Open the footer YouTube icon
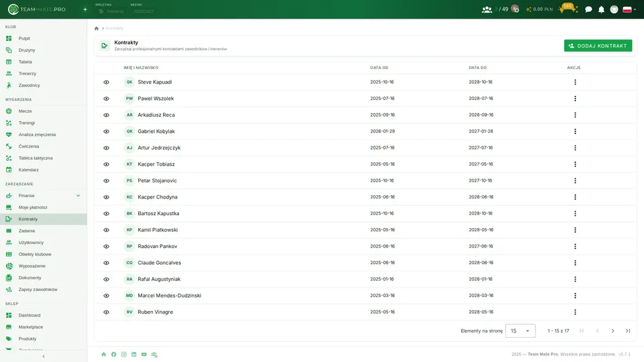Image resolution: width=644 pixels, height=362 pixels. (144, 354)
